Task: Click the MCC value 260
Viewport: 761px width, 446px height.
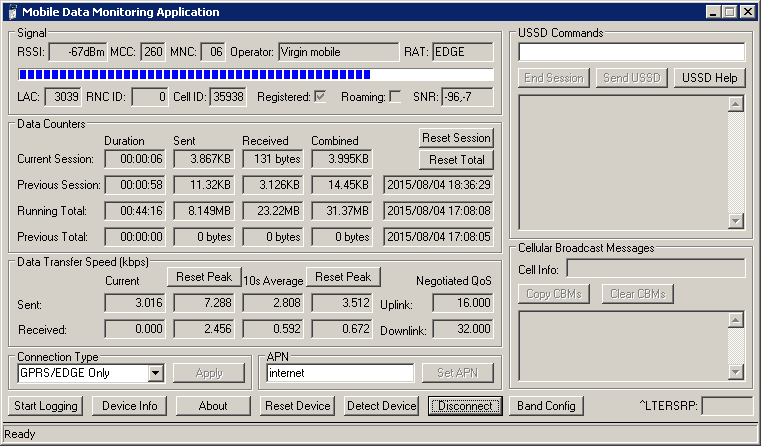Action: point(153,52)
